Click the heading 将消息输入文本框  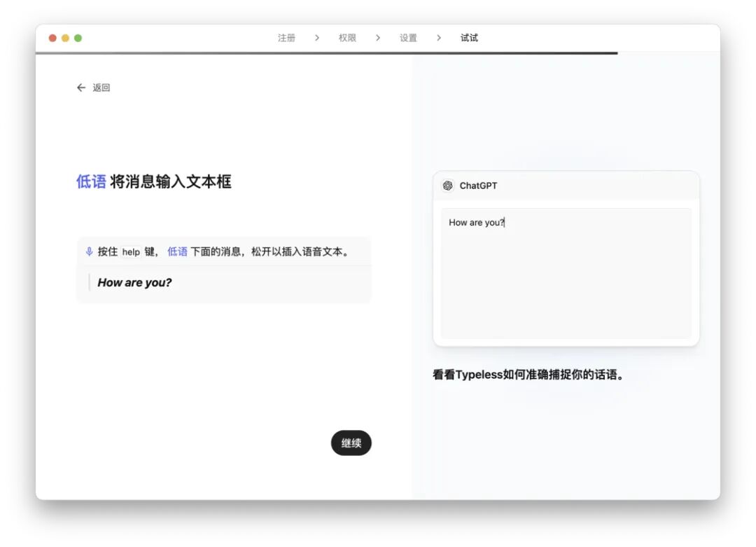pyautogui.click(x=171, y=182)
